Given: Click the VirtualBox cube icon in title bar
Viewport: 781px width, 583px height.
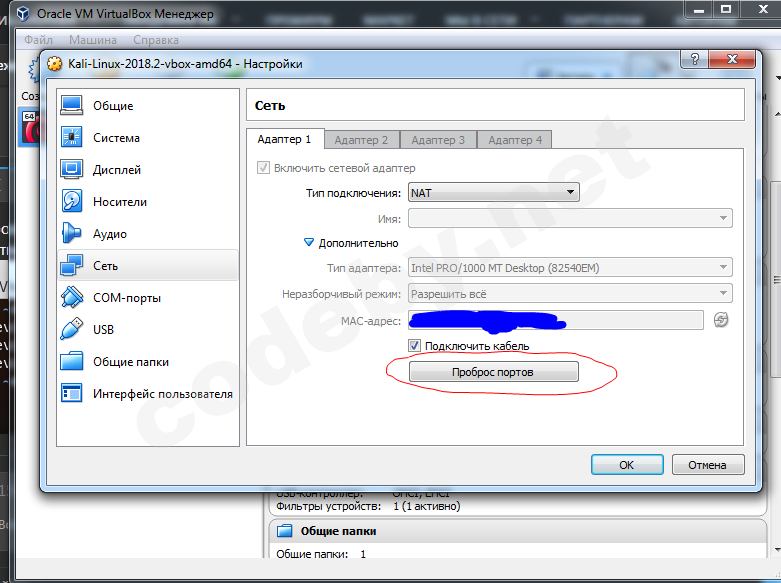Looking at the screenshot, I should click(x=23, y=13).
